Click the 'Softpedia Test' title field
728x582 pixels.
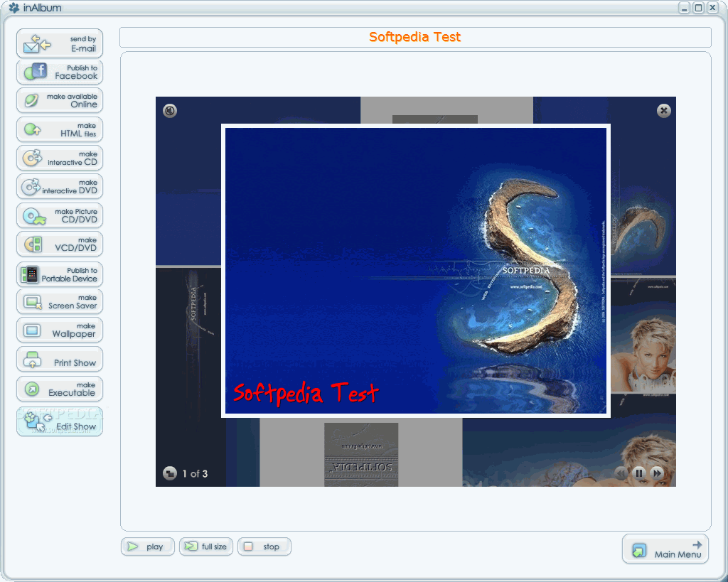[x=415, y=37]
